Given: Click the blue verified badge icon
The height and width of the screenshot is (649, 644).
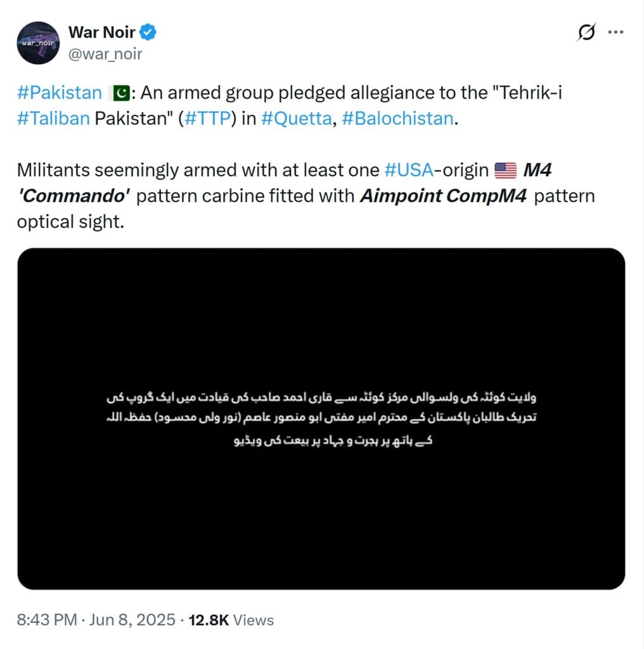Looking at the screenshot, I should tap(148, 31).
